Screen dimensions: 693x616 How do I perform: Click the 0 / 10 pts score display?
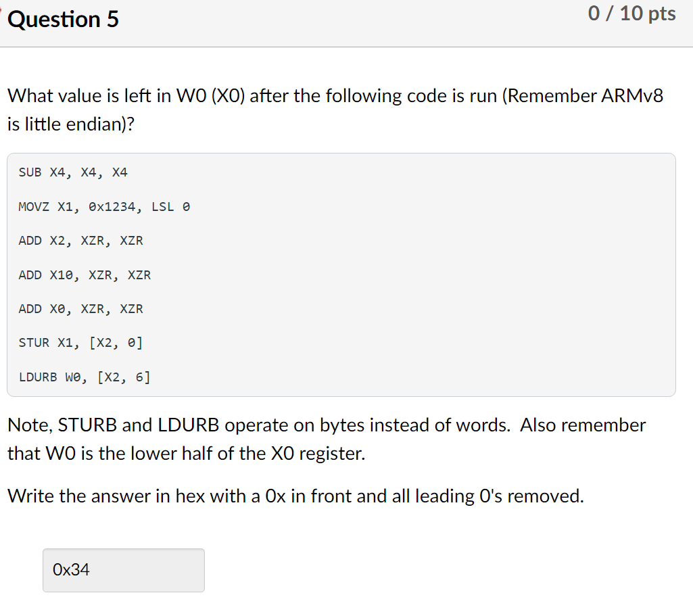pos(631,14)
